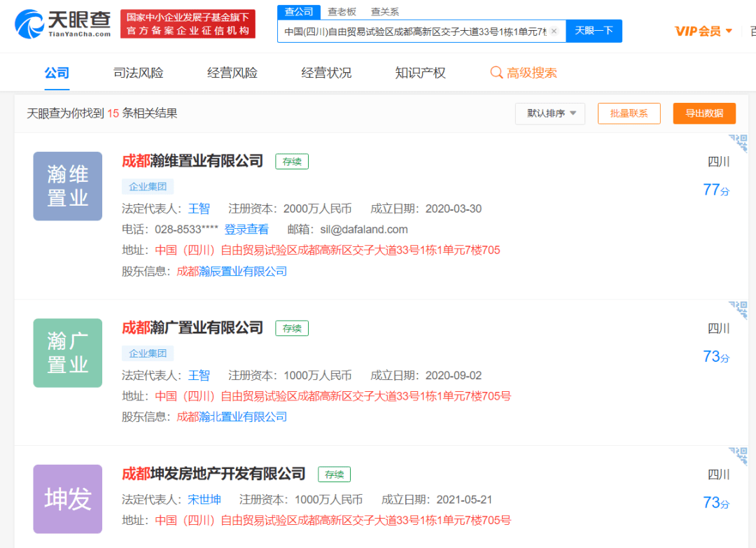Viewport: 756px width, 548px height.
Task: Expand the 默认排序 sort dropdown
Action: (550, 113)
